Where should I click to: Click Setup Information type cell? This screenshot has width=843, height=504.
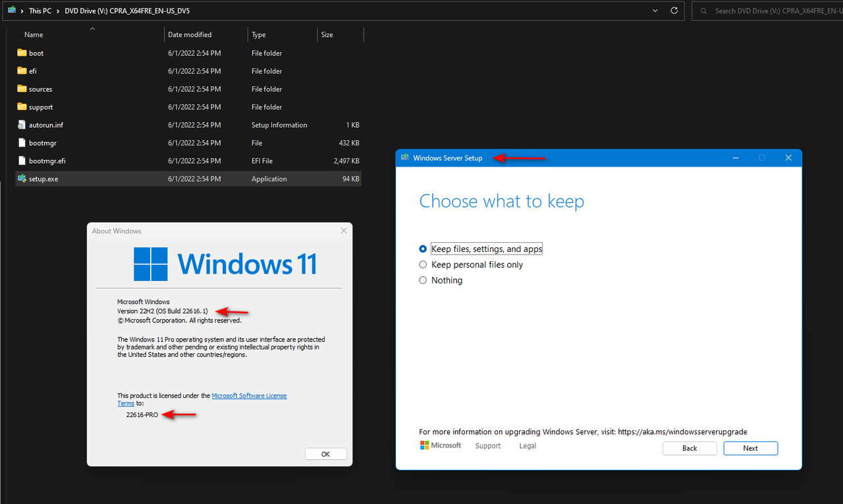[x=279, y=125]
